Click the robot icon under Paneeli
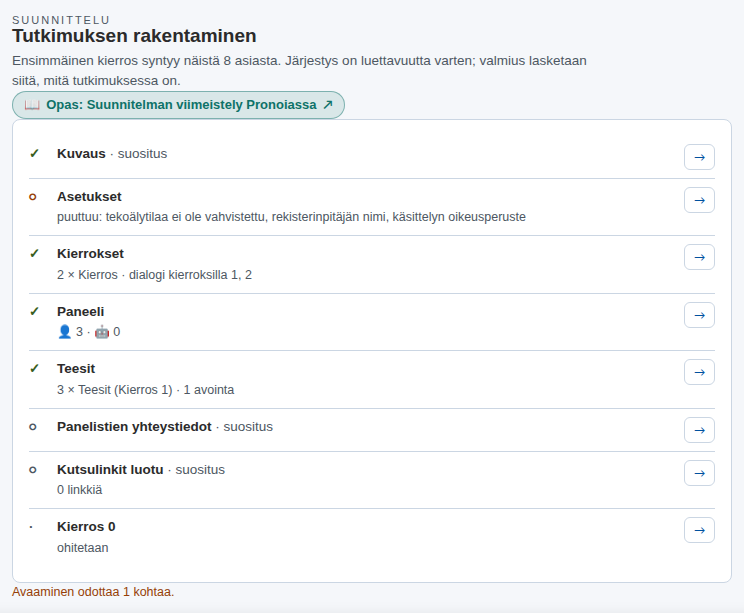The height and width of the screenshot is (613, 744). click(102, 332)
